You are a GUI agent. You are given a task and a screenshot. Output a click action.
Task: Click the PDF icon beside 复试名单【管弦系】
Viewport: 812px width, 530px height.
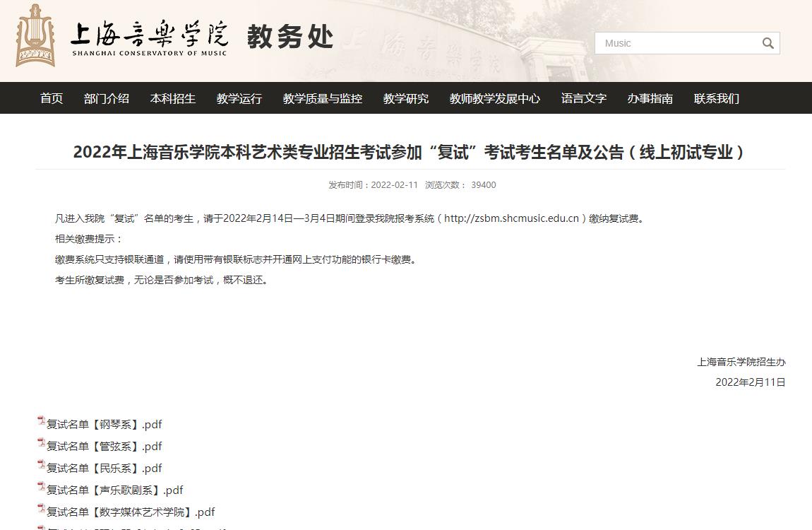[42, 443]
